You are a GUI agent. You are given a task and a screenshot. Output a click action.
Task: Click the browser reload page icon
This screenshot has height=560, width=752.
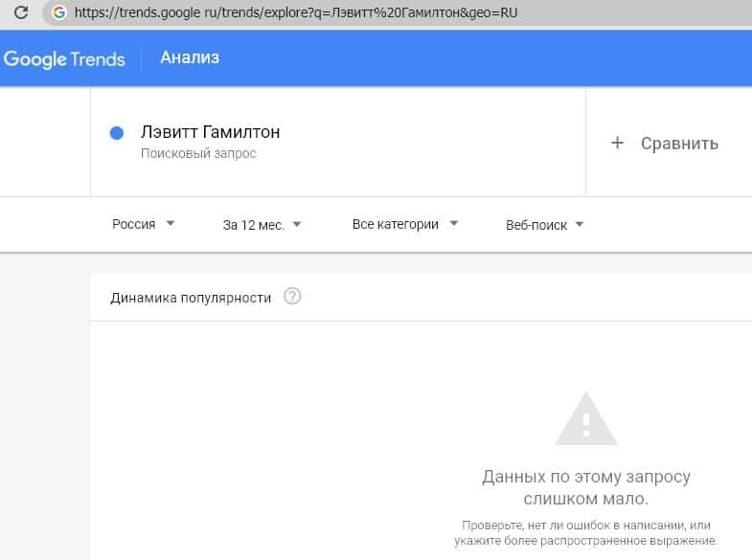20,13
